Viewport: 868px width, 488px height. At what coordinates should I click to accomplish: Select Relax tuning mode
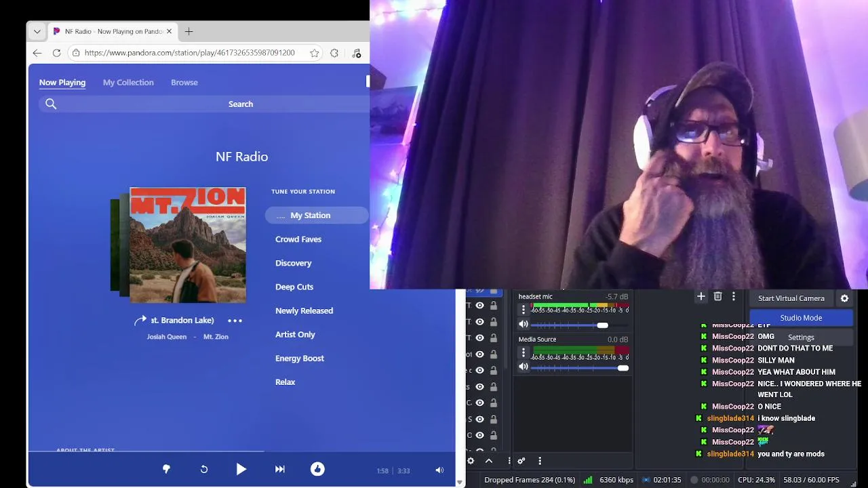(x=285, y=382)
